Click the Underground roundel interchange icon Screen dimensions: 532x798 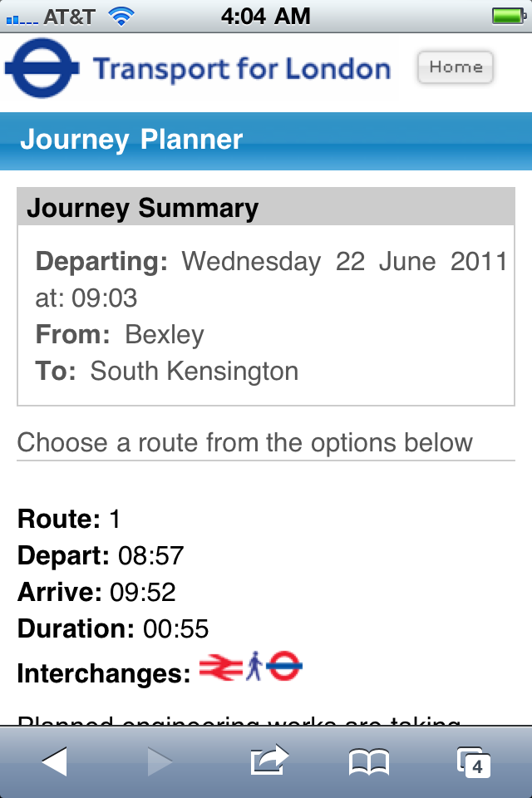click(284, 667)
